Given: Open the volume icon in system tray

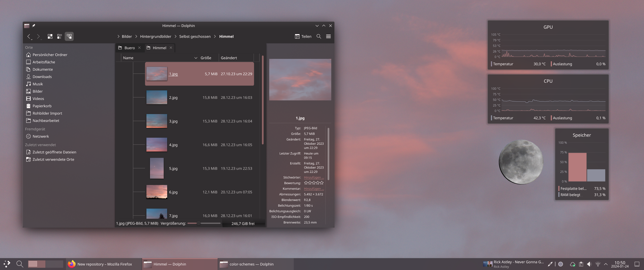Looking at the screenshot, I should 589,264.
